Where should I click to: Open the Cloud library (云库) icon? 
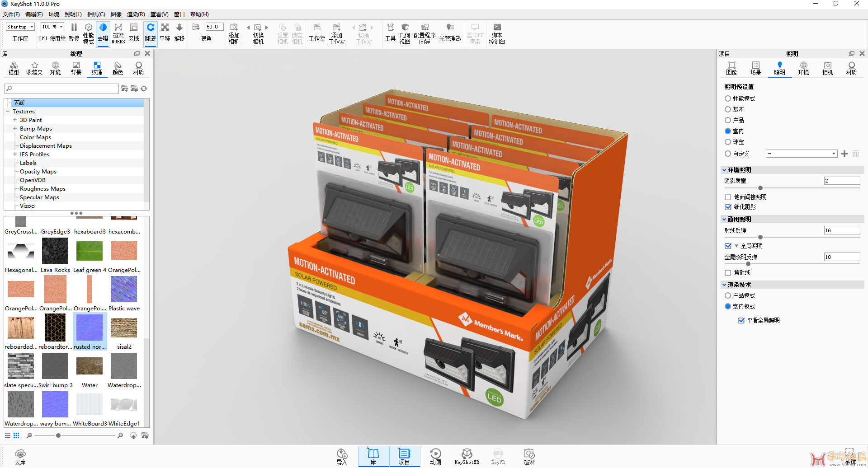[20, 456]
